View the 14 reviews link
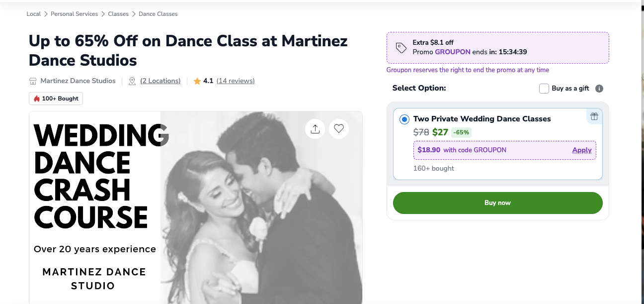 point(236,81)
